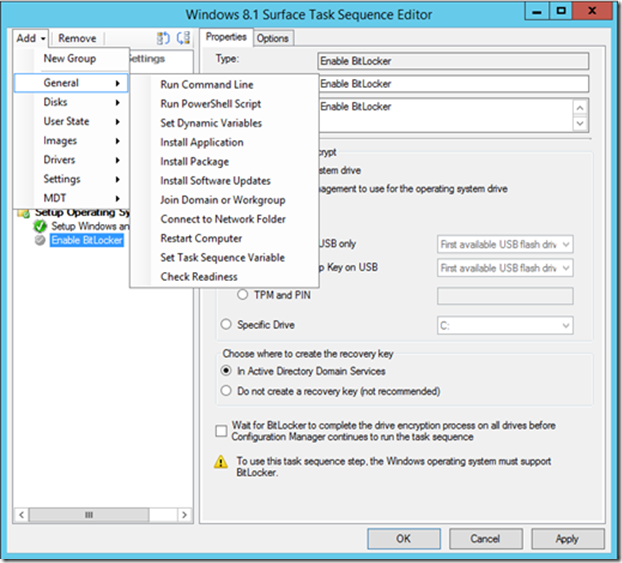Click the move step up toolbar icon
622x563 pixels.
coord(163,38)
